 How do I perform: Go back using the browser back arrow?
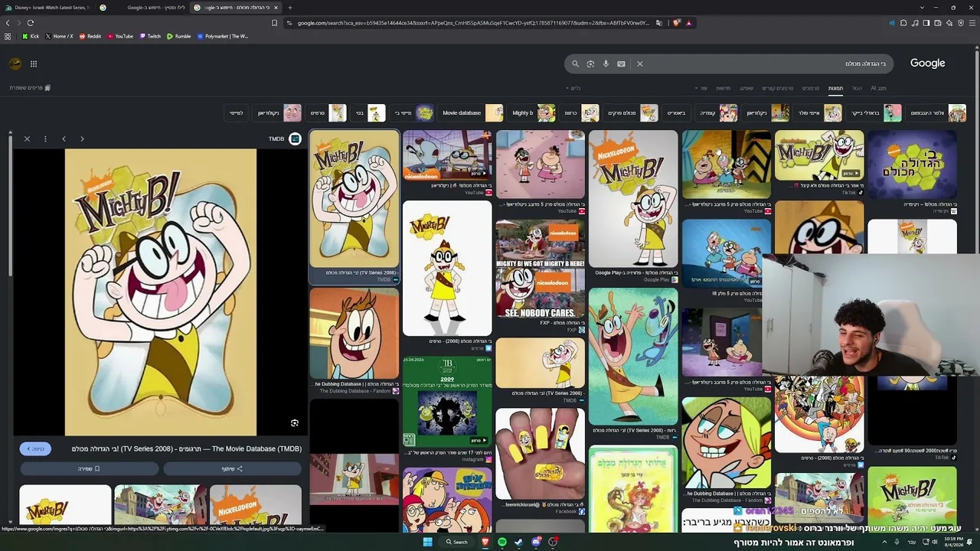(x=8, y=23)
